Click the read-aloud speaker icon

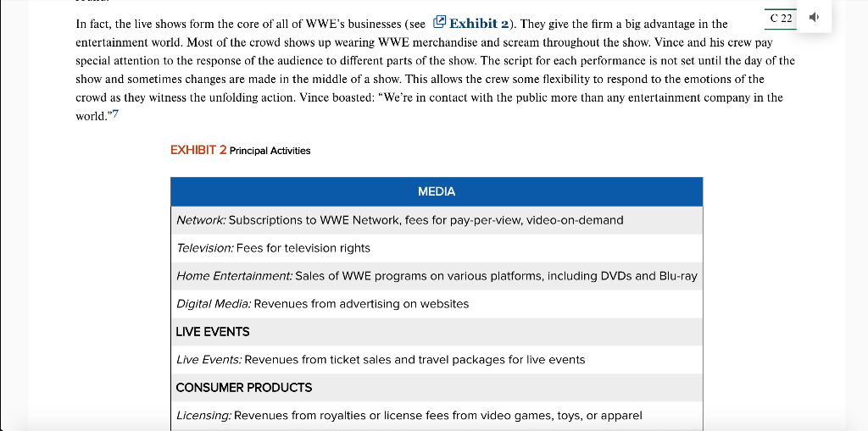tap(814, 17)
